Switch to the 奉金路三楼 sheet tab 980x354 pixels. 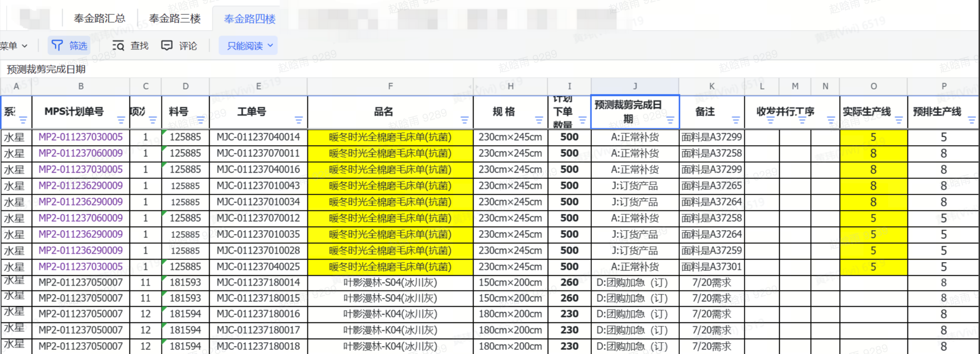tap(175, 18)
